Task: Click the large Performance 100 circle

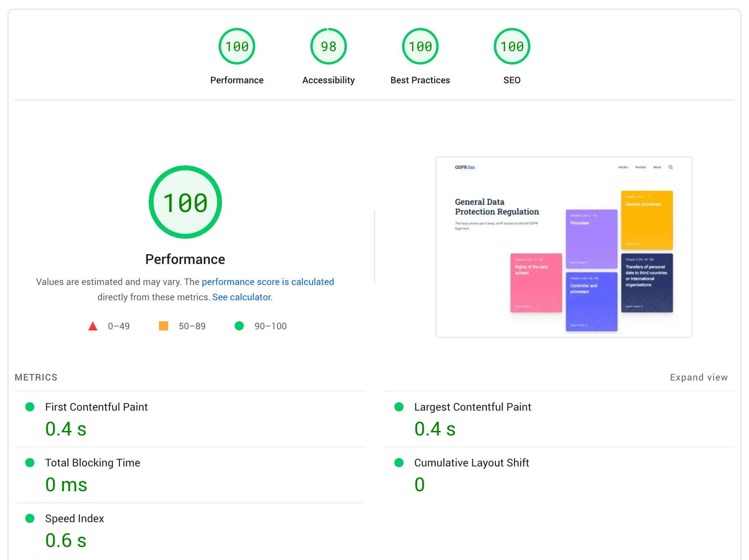Action: click(185, 202)
